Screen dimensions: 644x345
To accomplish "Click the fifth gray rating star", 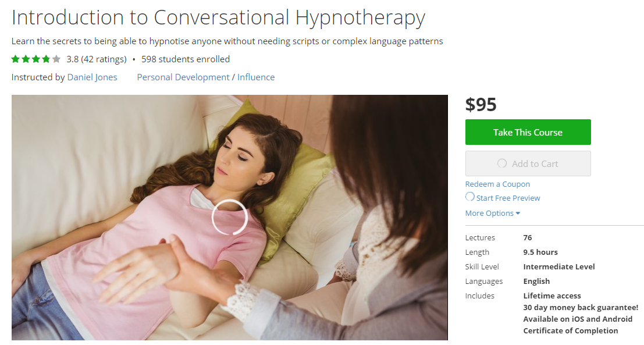I will pyautogui.click(x=56, y=59).
